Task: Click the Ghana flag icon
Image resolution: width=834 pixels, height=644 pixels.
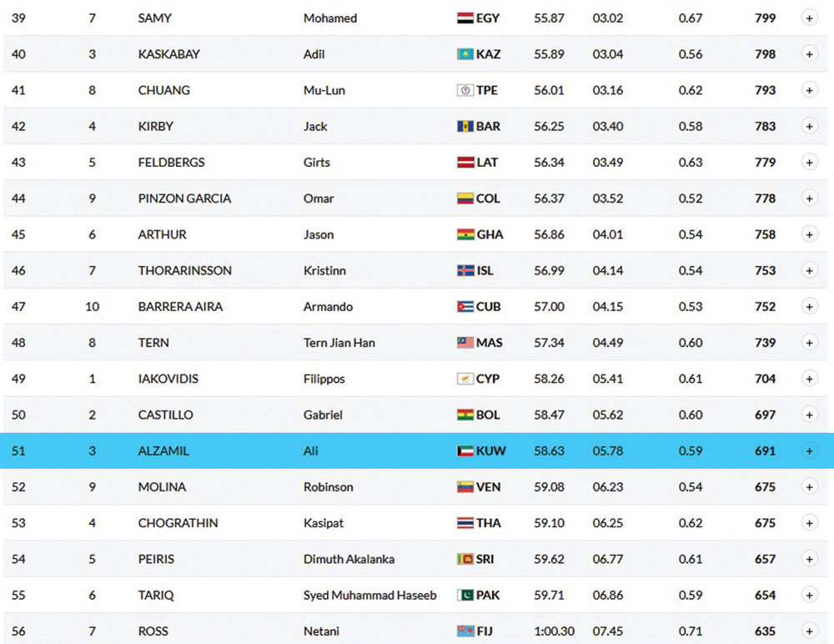Action: tap(465, 234)
